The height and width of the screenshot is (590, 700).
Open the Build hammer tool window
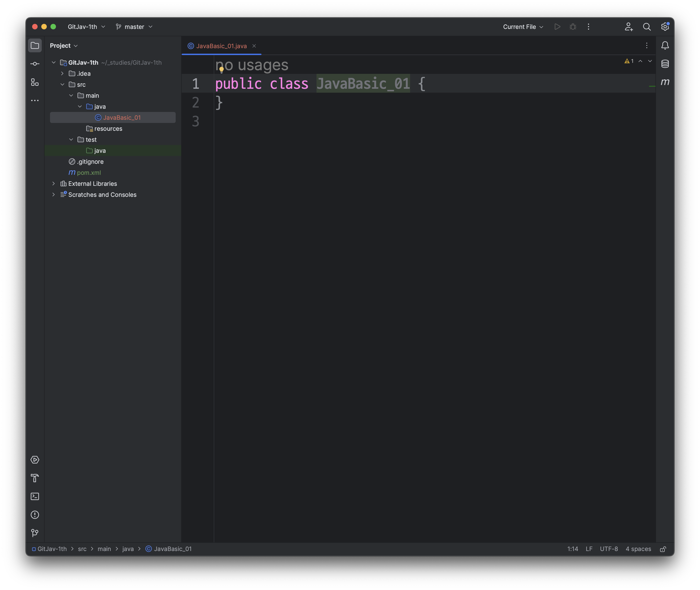pos(35,478)
